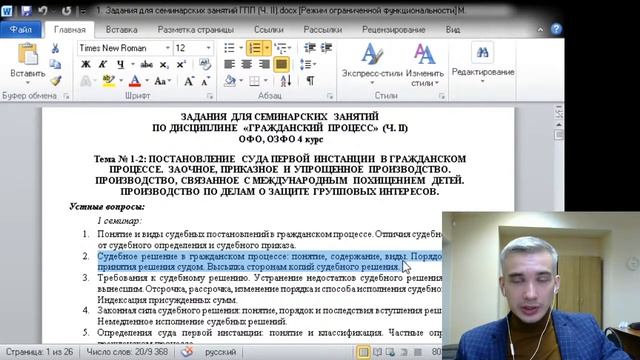Viewport: 640px width, 360px height.
Task: Toggle underline (Ч) formatting
Action: point(120,64)
